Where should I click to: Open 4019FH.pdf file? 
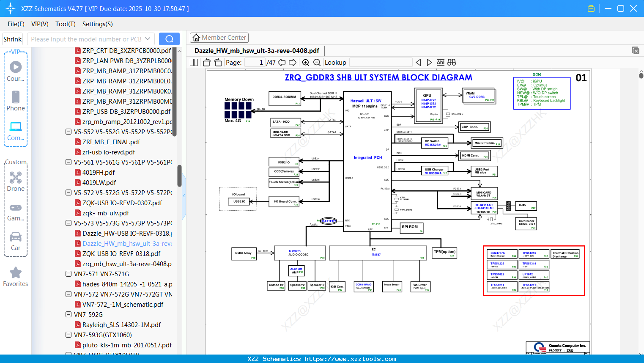click(99, 172)
